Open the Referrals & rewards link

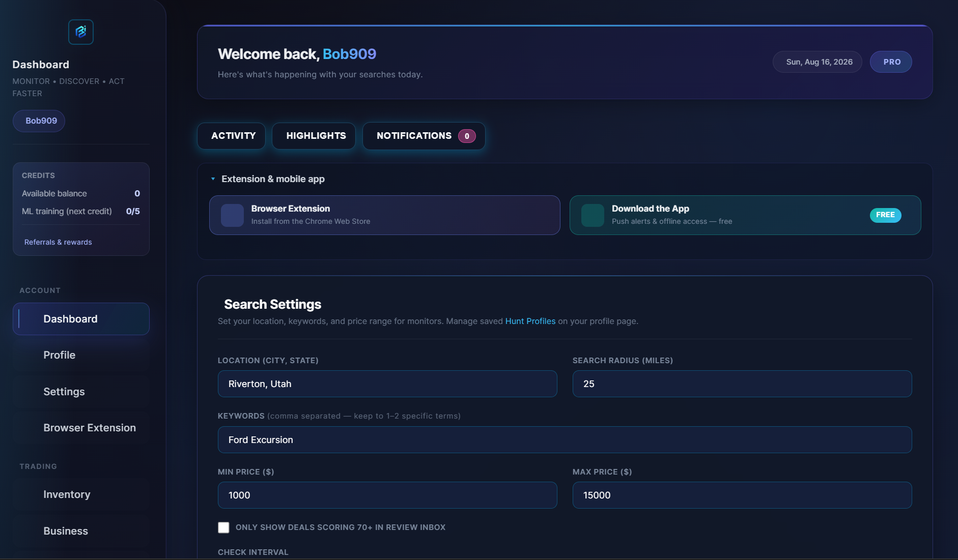coord(58,242)
